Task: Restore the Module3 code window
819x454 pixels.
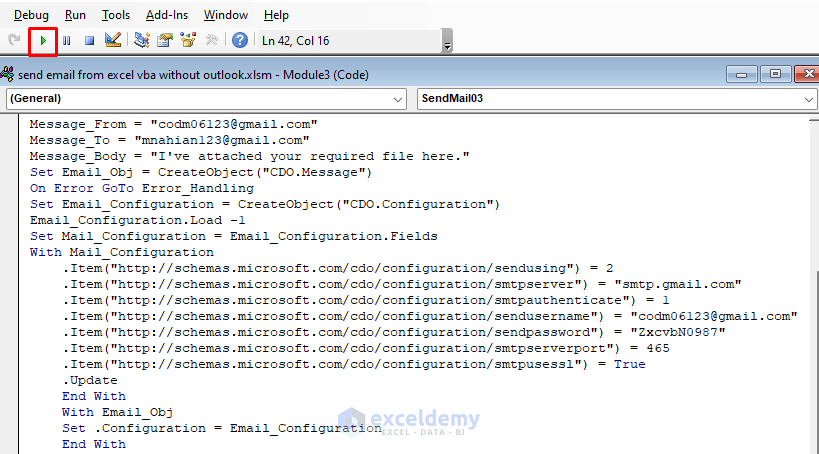Action: point(774,73)
